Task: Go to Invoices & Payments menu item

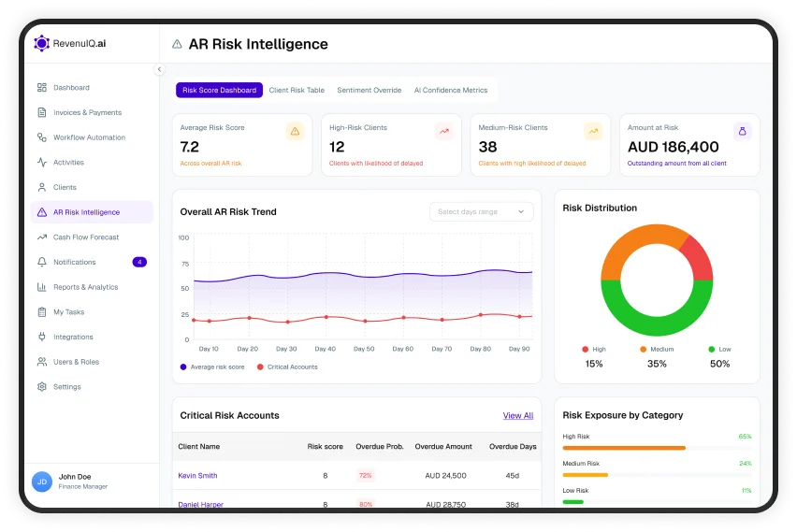Action: pyautogui.click(x=92, y=112)
